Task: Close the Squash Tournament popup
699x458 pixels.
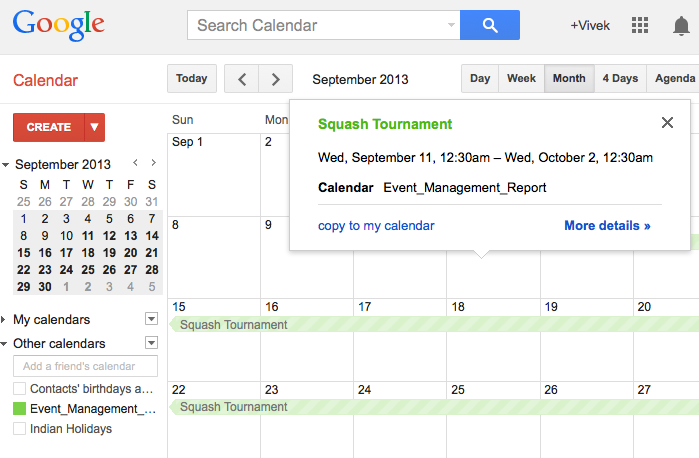Action: (667, 123)
